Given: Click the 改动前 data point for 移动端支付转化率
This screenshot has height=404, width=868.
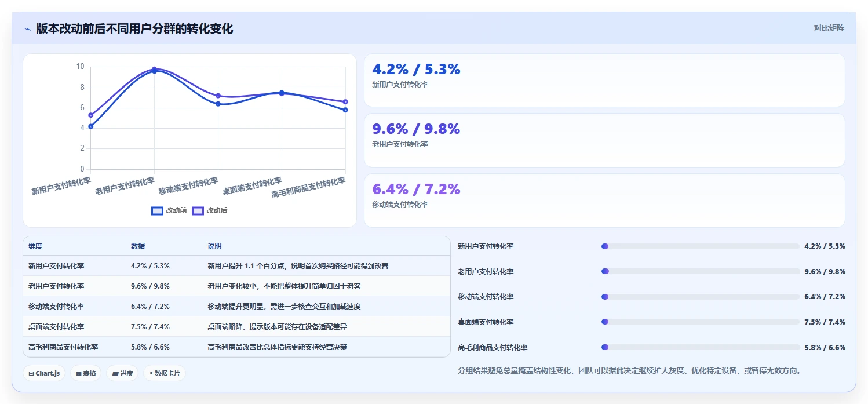Looking at the screenshot, I should point(218,104).
